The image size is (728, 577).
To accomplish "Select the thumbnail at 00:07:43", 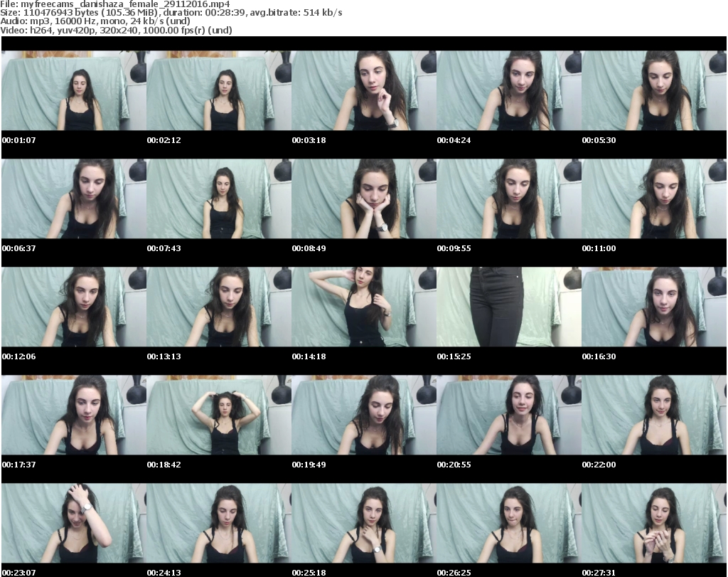I will coord(218,198).
